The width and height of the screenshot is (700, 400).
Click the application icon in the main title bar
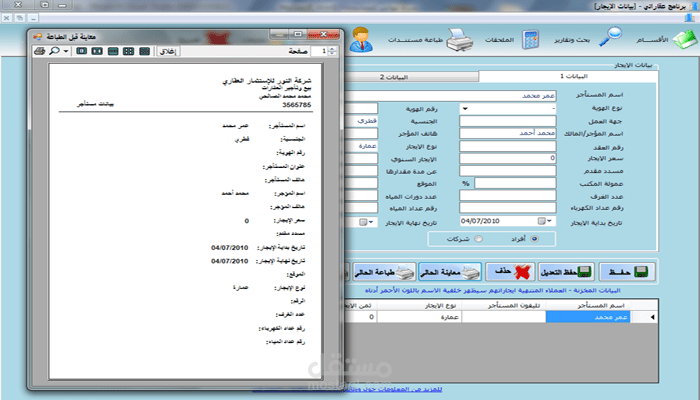coord(693,6)
